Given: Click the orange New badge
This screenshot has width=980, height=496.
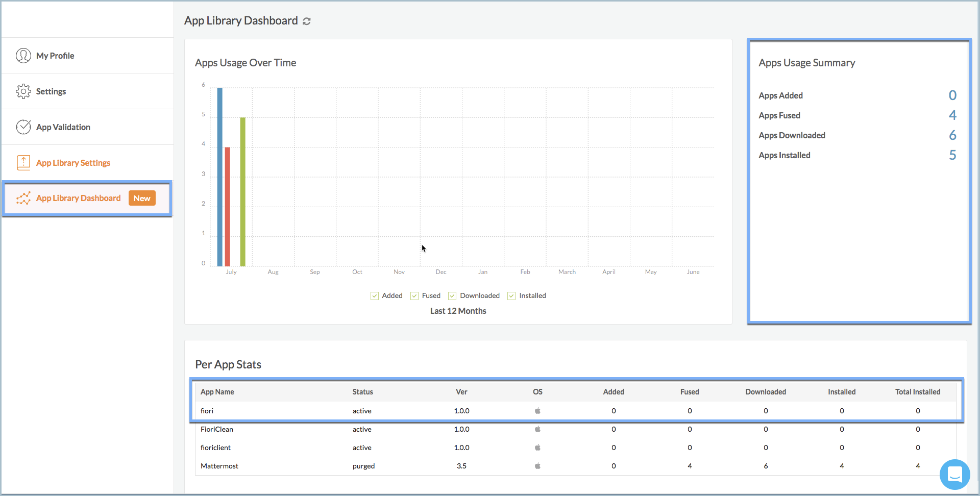Looking at the screenshot, I should coord(142,198).
